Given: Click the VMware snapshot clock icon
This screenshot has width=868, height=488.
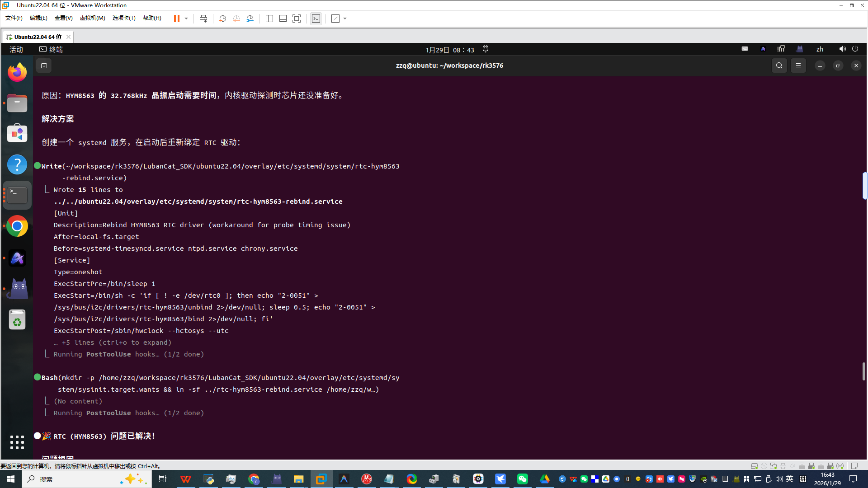Looking at the screenshot, I should pos(223,19).
